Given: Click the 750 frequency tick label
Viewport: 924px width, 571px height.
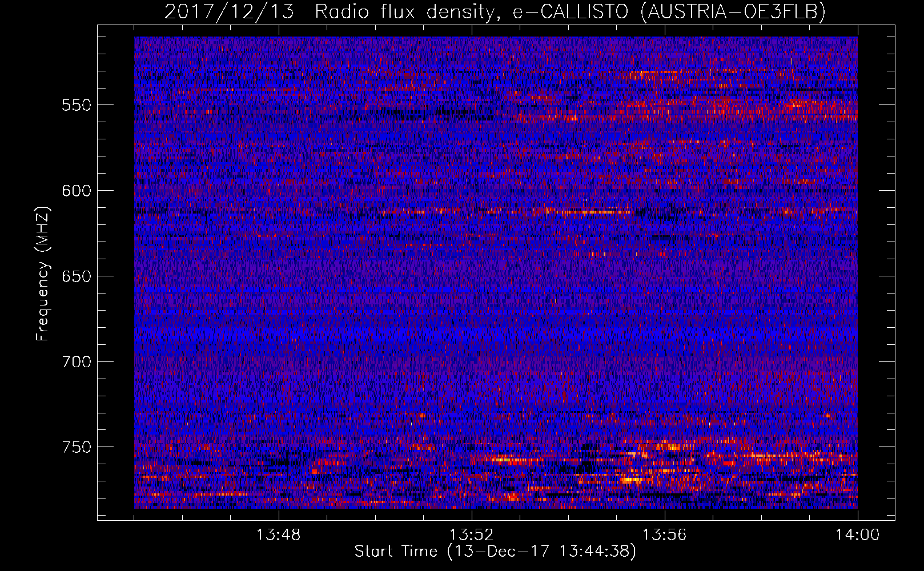Looking at the screenshot, I should [x=77, y=447].
